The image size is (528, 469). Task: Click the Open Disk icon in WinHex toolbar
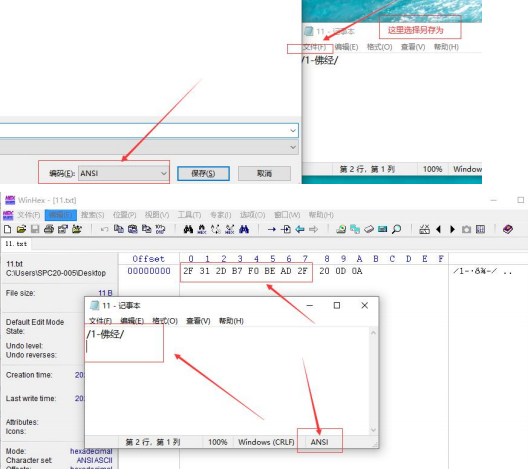point(341,229)
